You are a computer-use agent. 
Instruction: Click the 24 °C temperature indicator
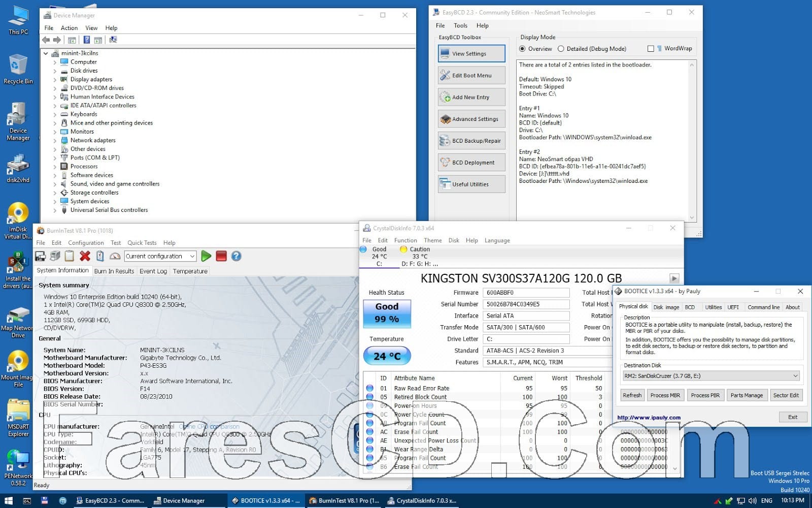pos(387,356)
